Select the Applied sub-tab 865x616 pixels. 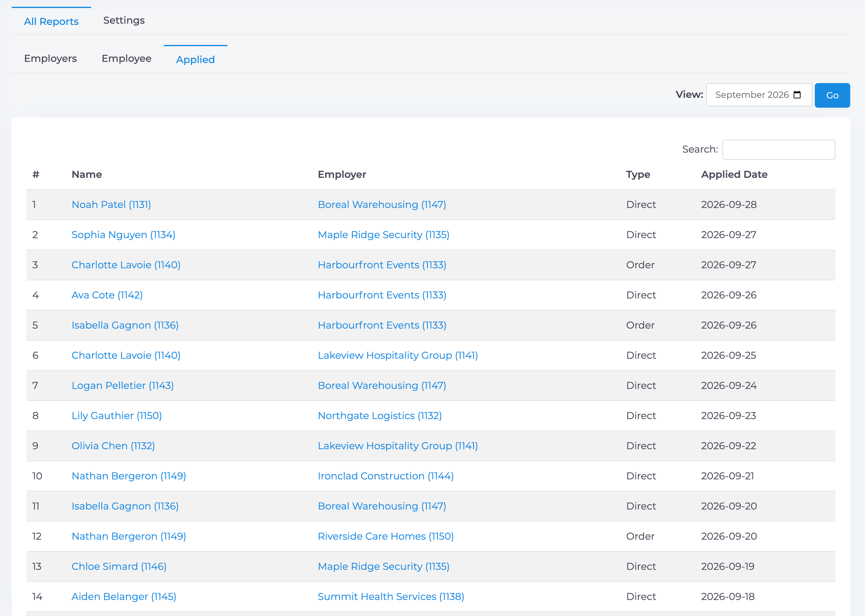(195, 60)
